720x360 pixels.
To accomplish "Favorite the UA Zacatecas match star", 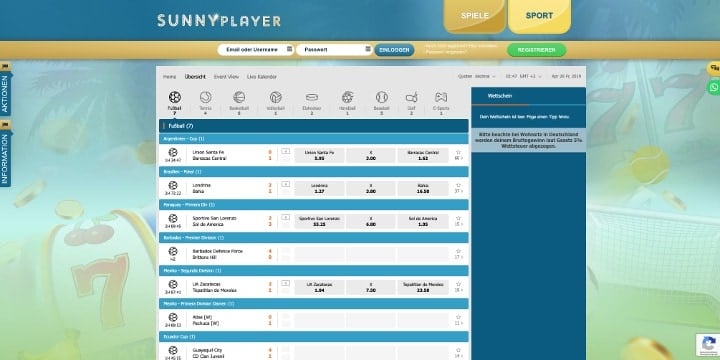I will tap(458, 284).
